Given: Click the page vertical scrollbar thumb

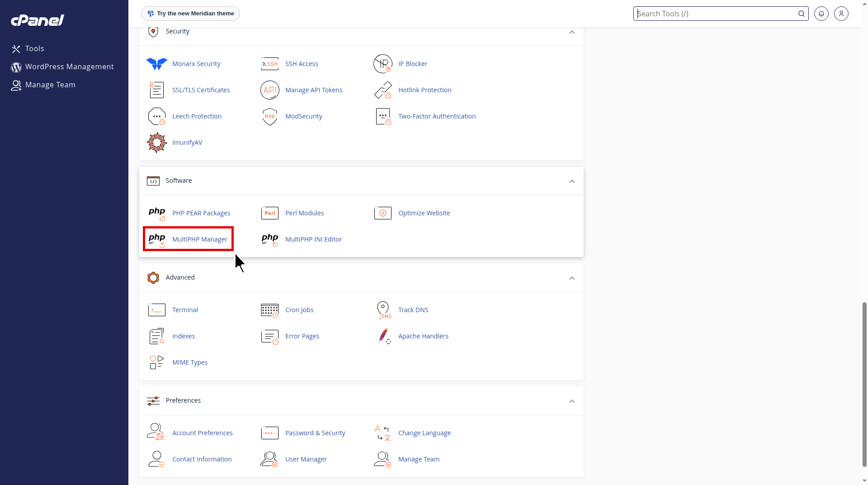Looking at the screenshot, I should [x=864, y=385].
